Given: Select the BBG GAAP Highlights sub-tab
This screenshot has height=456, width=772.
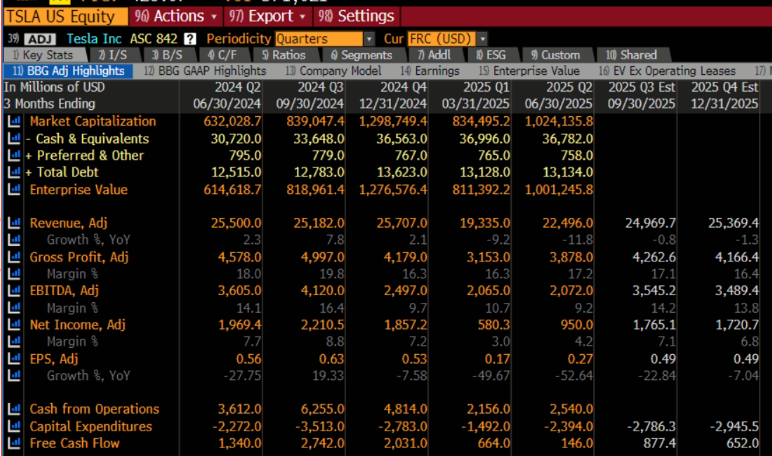Looking at the screenshot, I should tap(205, 71).
